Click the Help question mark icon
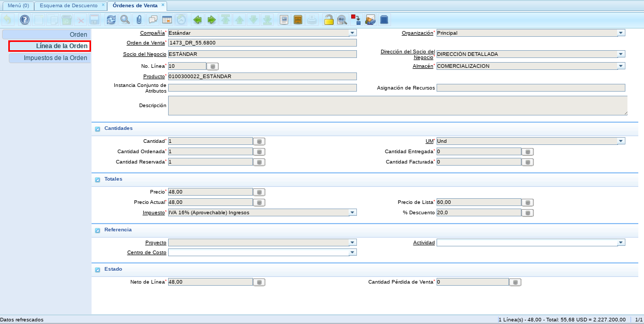The width and height of the screenshot is (644, 324). pyautogui.click(x=24, y=20)
